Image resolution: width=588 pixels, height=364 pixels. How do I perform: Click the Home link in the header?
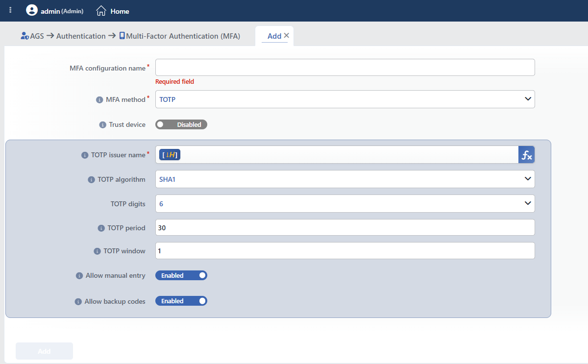point(120,11)
